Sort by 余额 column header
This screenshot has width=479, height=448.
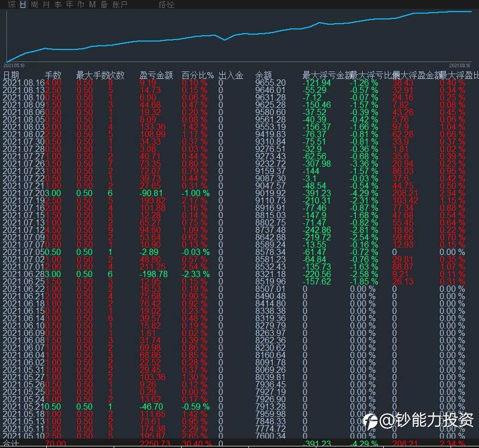(x=264, y=75)
